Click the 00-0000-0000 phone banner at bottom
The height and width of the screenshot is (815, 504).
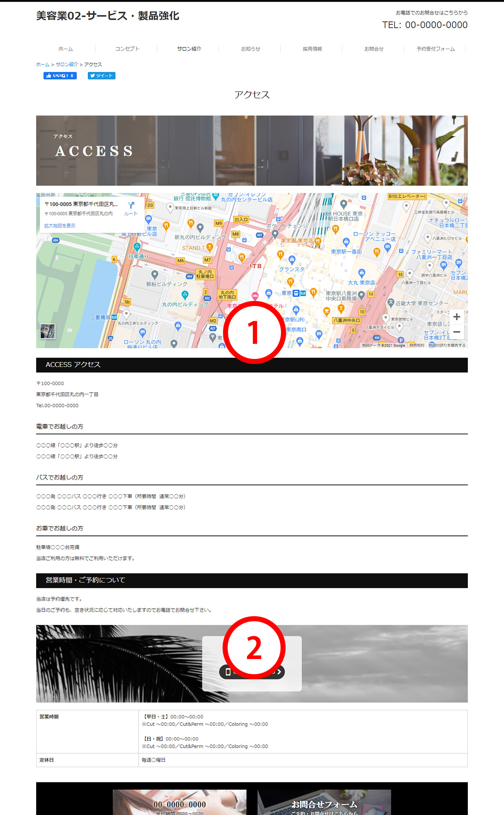[180, 802]
